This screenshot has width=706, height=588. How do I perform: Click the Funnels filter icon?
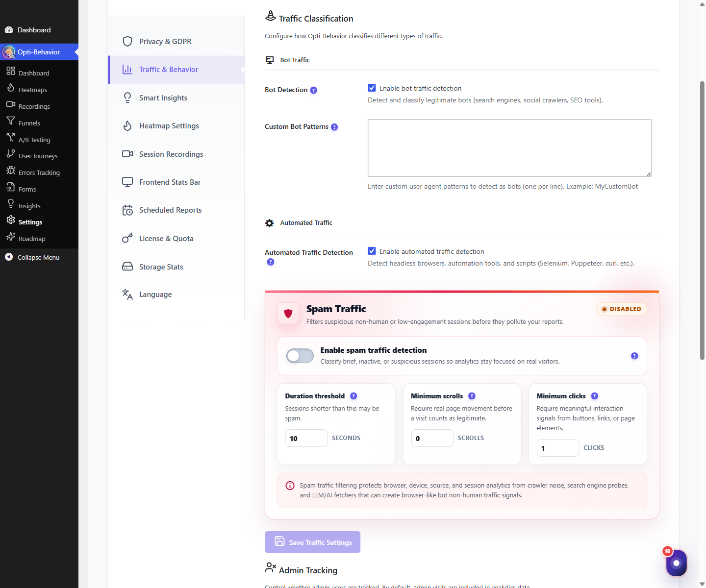point(11,121)
